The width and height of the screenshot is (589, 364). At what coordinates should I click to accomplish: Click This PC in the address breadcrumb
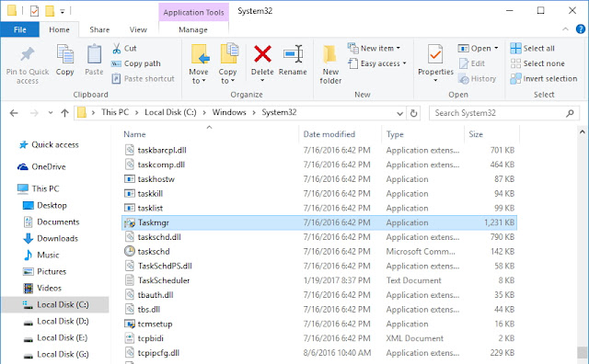coord(115,112)
